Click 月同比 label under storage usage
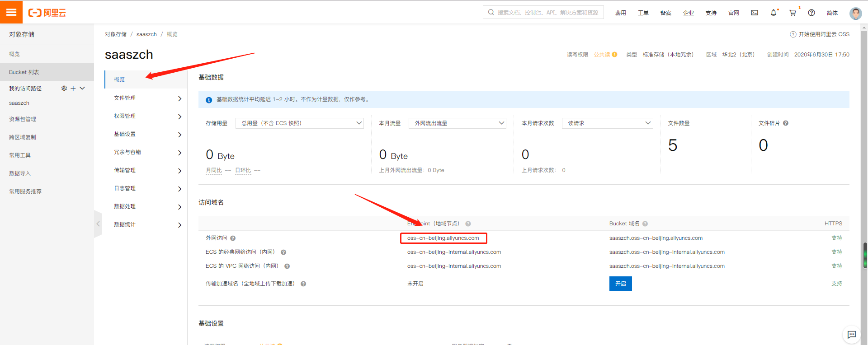 point(214,170)
